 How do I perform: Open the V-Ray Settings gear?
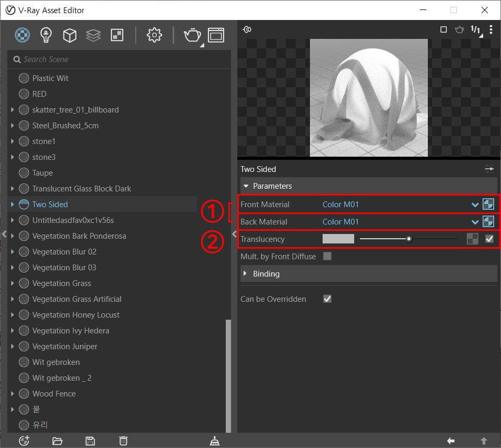tap(154, 35)
